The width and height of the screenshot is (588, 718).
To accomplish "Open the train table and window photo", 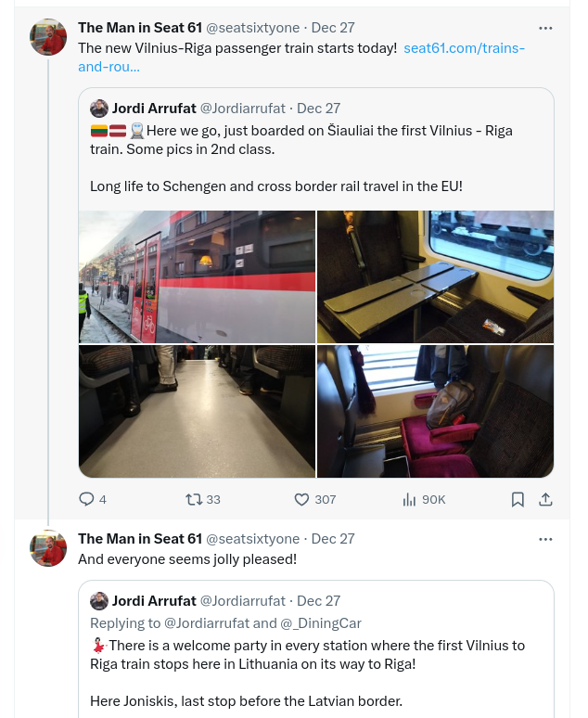I will click(435, 276).
